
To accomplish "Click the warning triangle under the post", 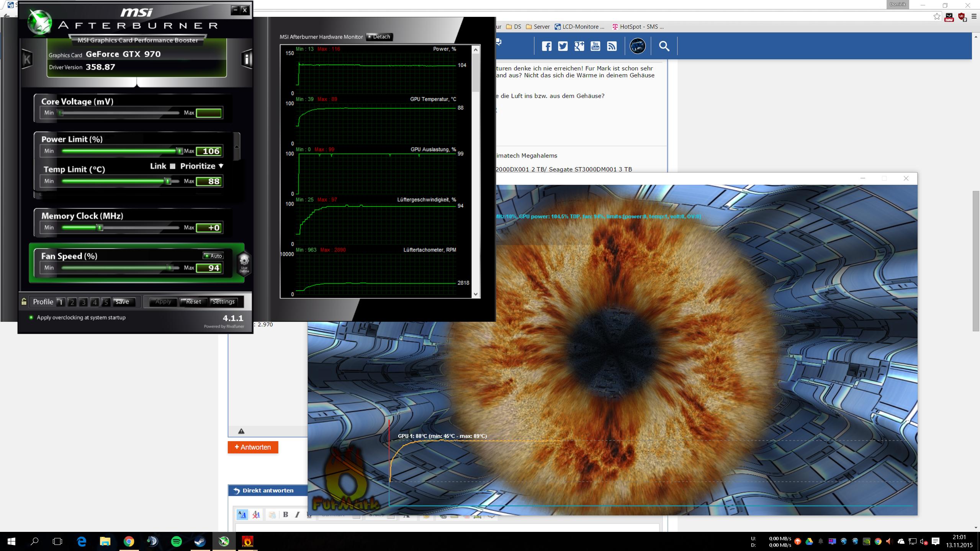I will [241, 431].
